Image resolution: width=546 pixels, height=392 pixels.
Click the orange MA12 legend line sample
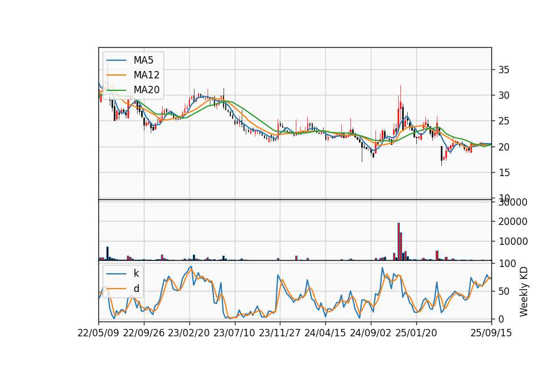tap(116, 75)
